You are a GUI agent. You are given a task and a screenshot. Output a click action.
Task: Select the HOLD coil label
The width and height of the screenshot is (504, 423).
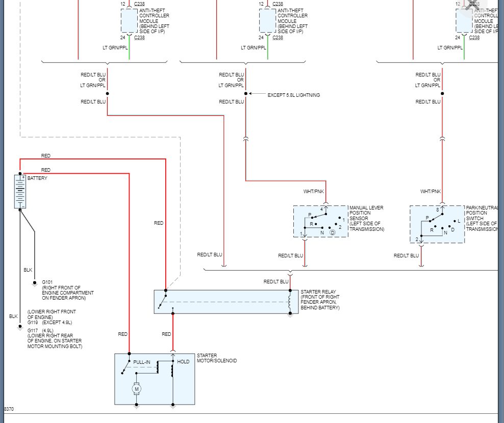coord(183,362)
